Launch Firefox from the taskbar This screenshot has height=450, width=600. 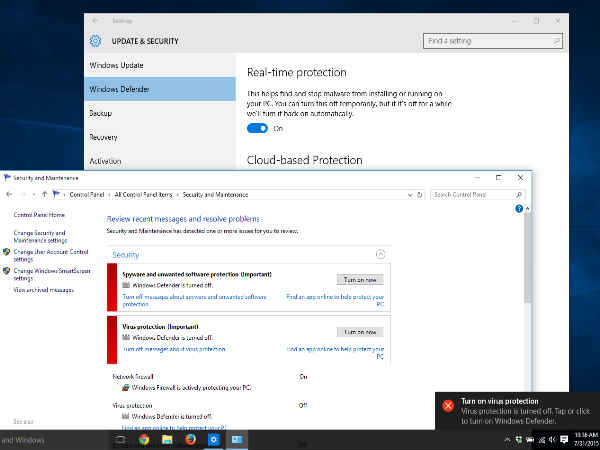point(190,440)
